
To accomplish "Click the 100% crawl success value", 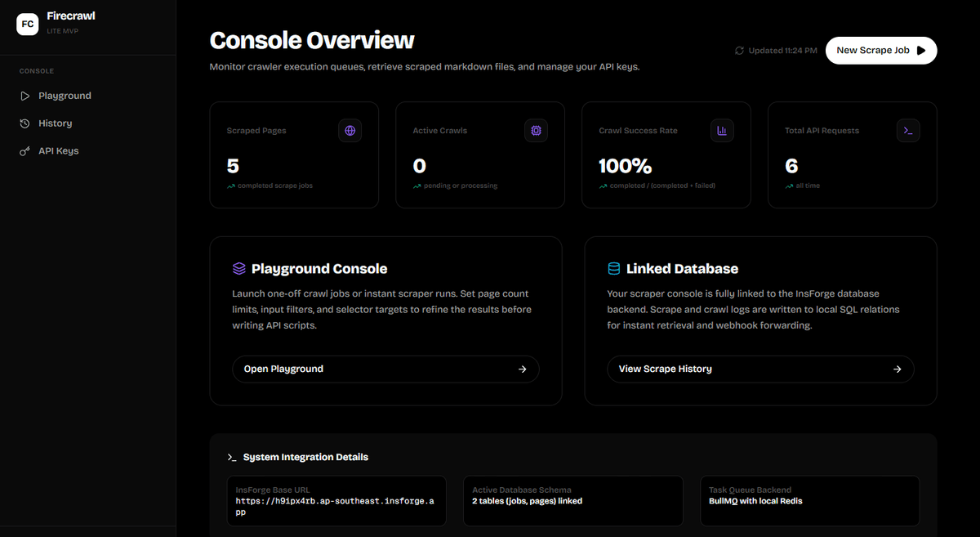I will tap(626, 167).
